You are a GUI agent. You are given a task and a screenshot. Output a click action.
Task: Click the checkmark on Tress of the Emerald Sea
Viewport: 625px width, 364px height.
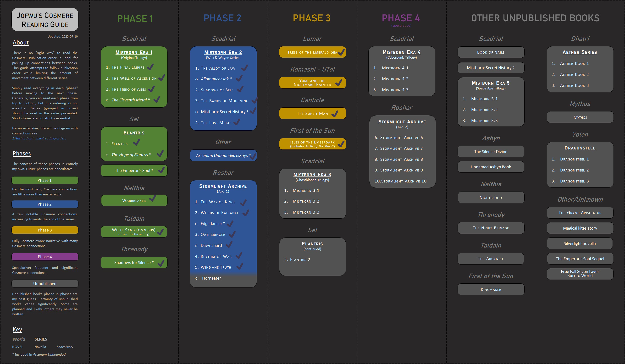coord(341,52)
